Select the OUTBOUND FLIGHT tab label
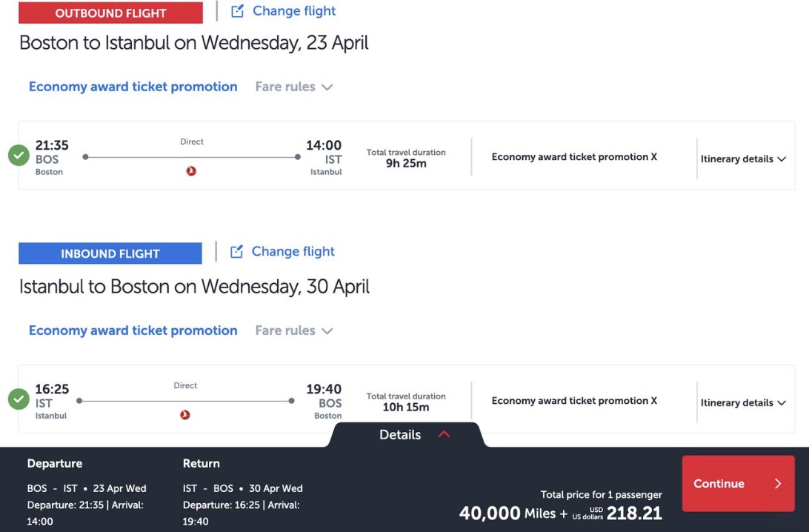This screenshot has height=532, width=809. pos(110,13)
